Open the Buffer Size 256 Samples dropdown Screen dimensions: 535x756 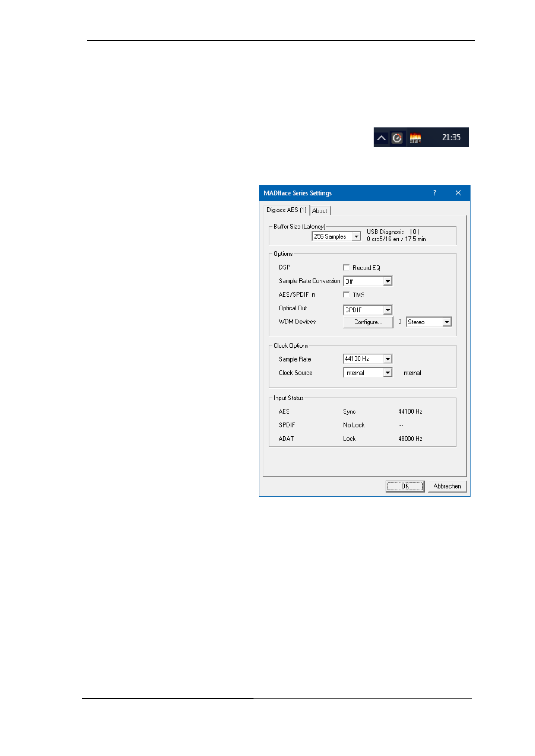click(337, 236)
